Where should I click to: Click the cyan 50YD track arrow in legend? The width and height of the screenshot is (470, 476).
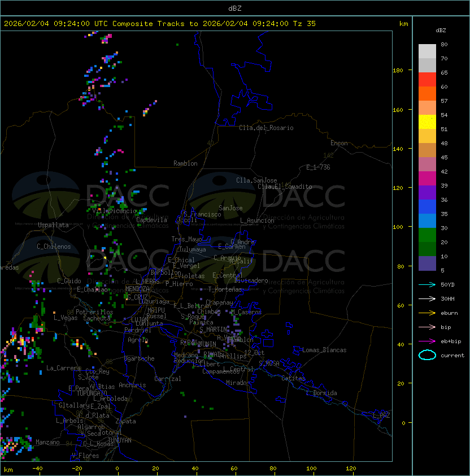(427, 284)
